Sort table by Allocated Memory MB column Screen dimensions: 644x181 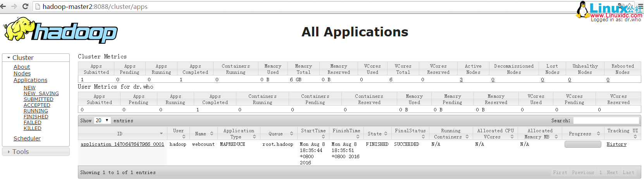click(x=540, y=133)
